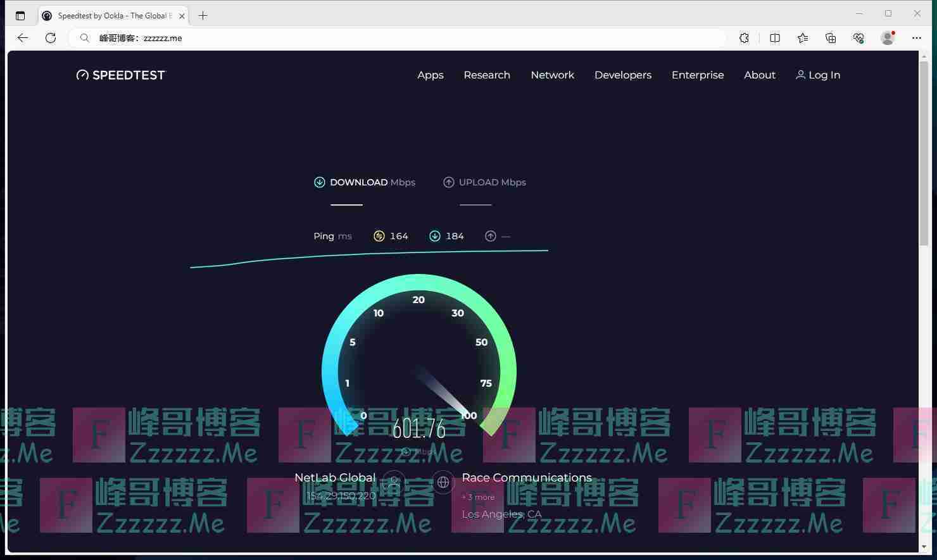Open Settings and more menu
Image resolution: width=937 pixels, height=560 pixels.
pos(916,38)
